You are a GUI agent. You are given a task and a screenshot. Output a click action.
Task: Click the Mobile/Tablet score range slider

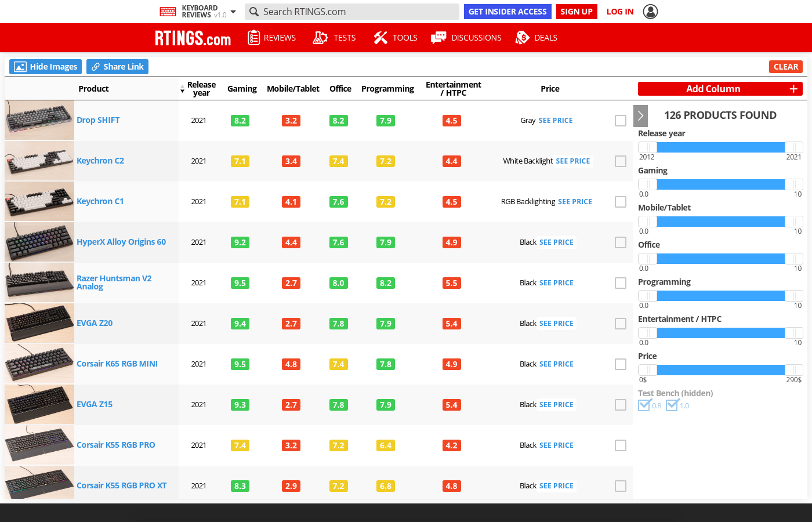(x=720, y=222)
